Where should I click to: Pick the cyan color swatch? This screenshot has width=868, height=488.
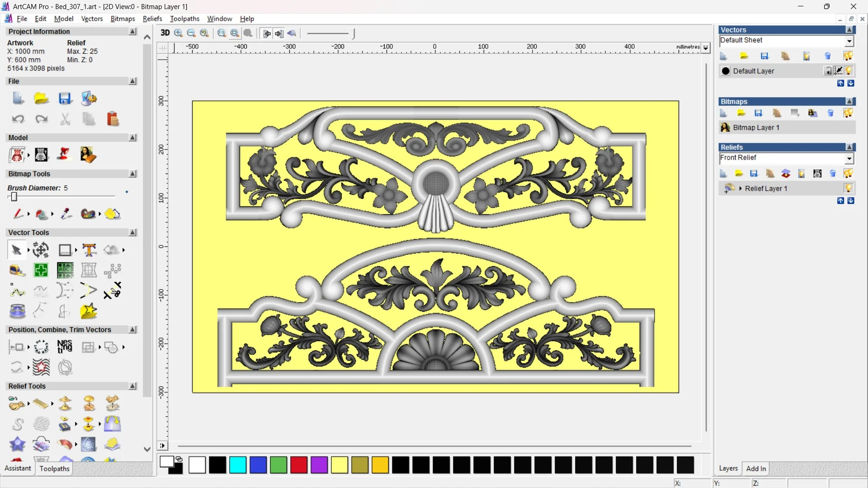click(x=237, y=465)
